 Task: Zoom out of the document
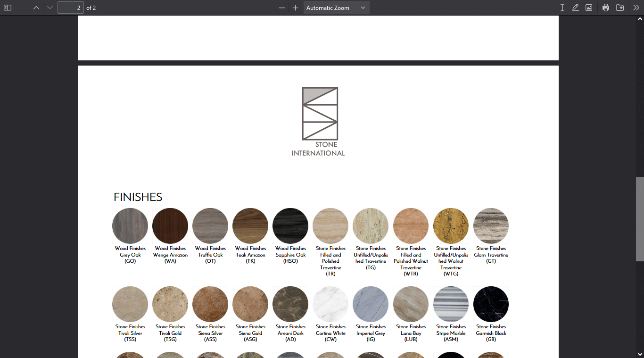pos(282,8)
